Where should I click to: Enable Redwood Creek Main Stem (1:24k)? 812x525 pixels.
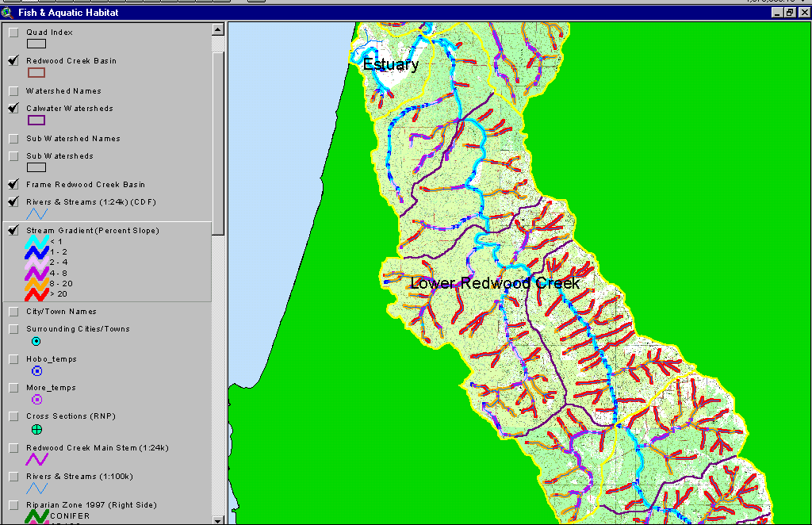(x=14, y=448)
